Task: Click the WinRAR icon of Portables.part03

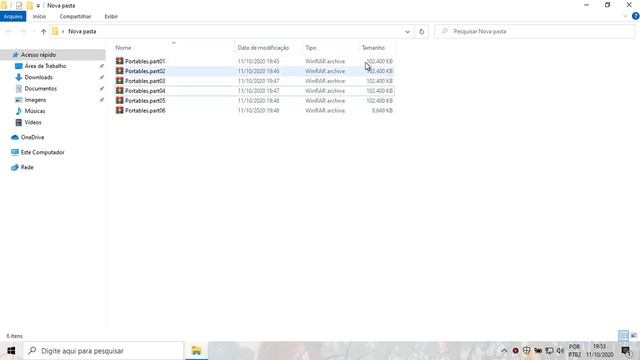Action: 119,80
